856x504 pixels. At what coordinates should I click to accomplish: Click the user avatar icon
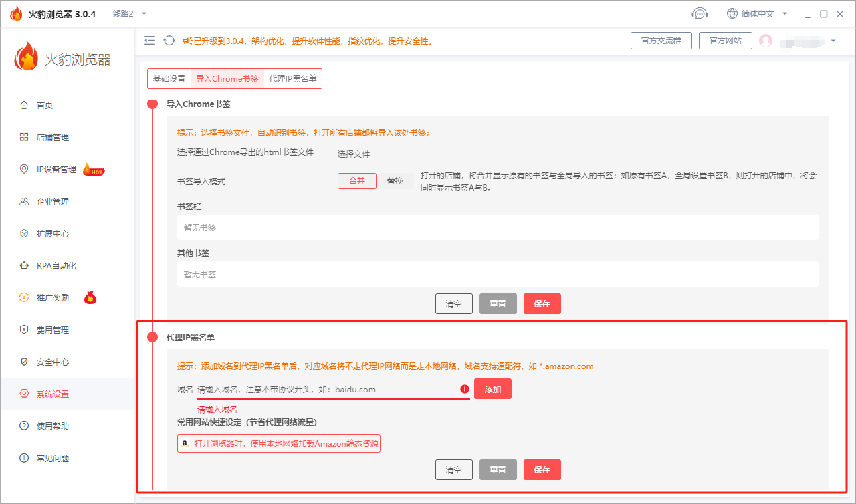pyautogui.click(x=766, y=41)
